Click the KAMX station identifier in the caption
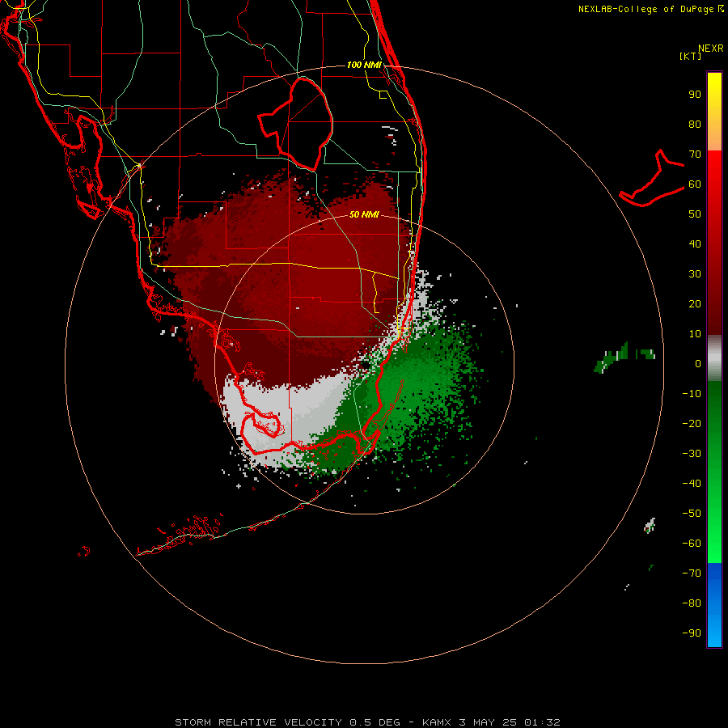The width and height of the screenshot is (728, 728). click(x=437, y=722)
